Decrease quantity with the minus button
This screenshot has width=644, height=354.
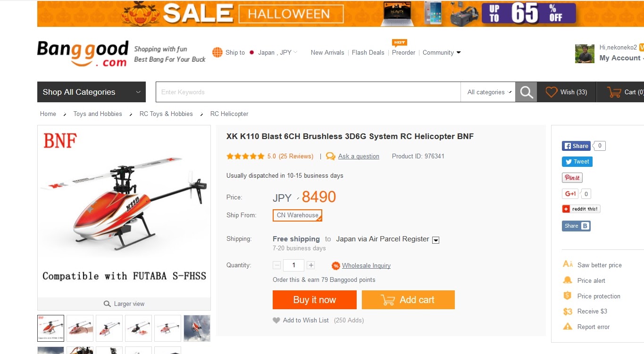277,265
